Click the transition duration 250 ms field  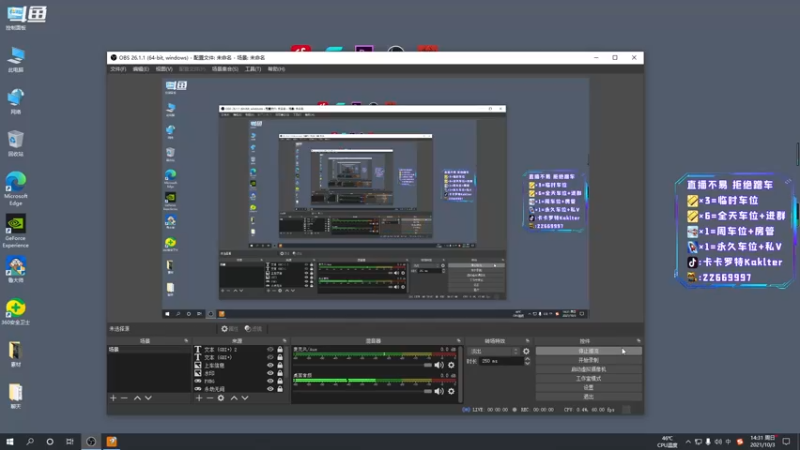point(502,361)
